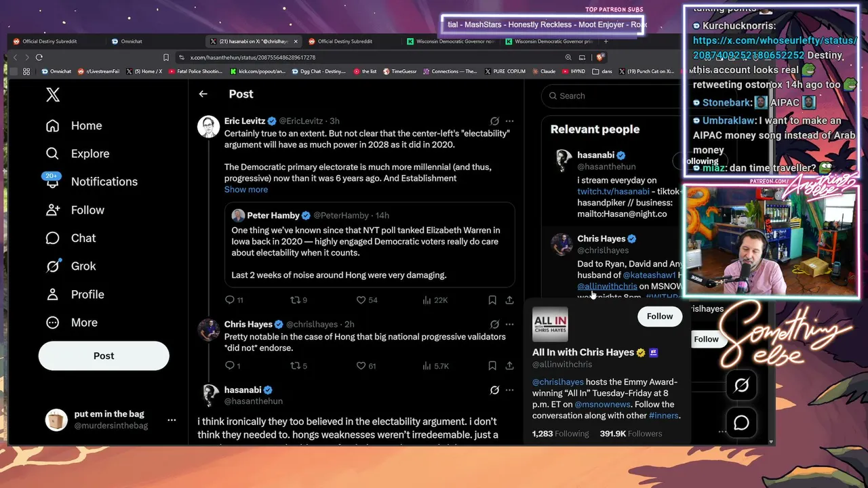Screen dimensions: 868x488
Task: Open the Claude bookmark
Action: click(543, 71)
